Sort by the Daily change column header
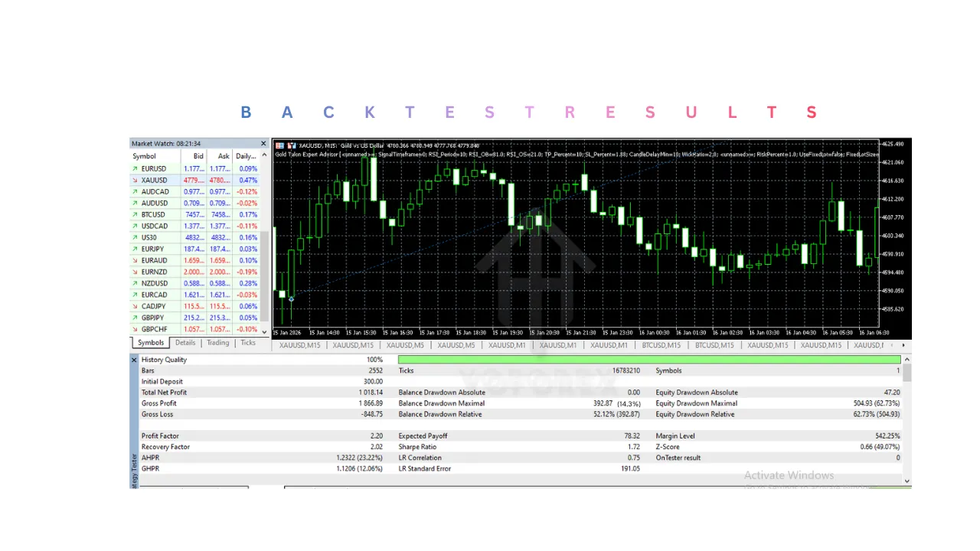The width and height of the screenshot is (980, 551). [246, 156]
